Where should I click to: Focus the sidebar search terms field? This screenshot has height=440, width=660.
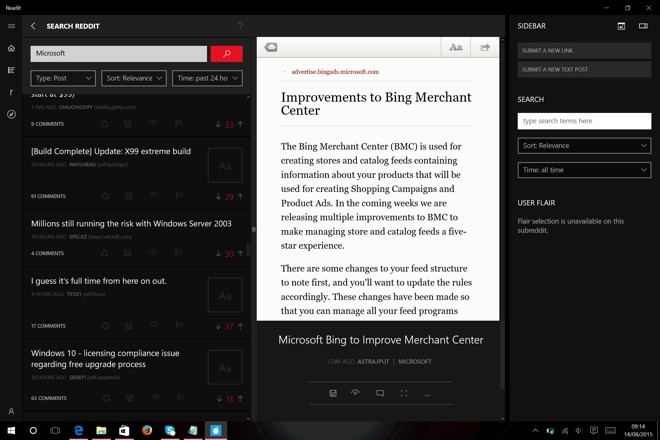pyautogui.click(x=584, y=121)
